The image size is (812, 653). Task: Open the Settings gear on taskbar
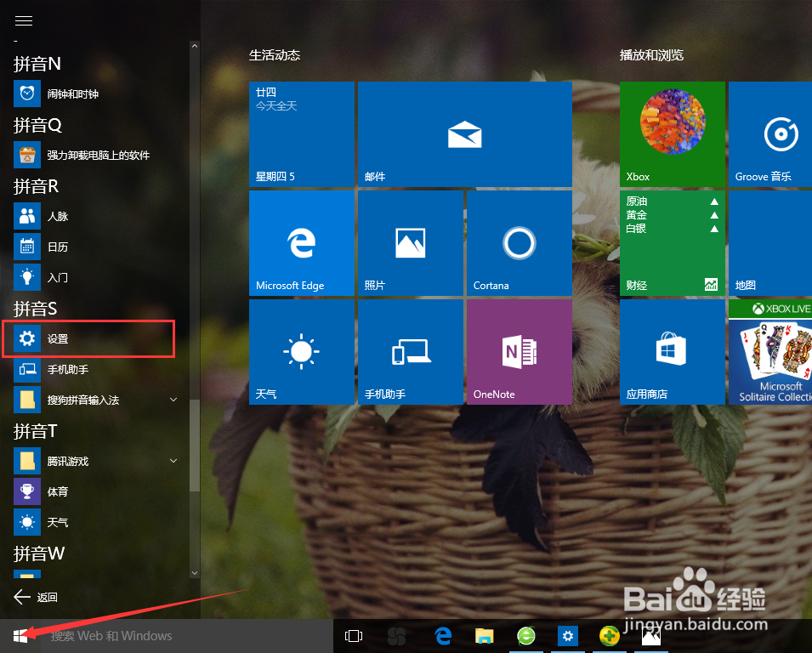[x=568, y=636]
